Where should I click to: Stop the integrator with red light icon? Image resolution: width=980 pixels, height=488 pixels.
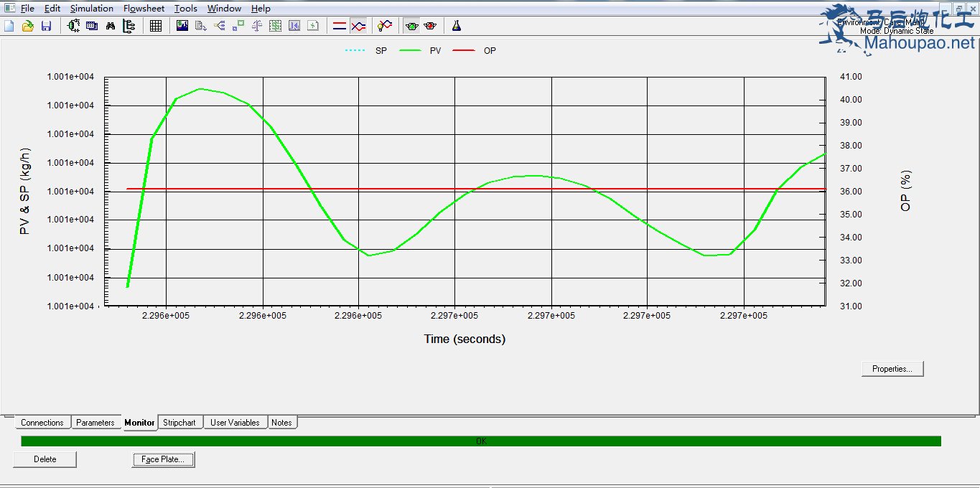point(430,26)
